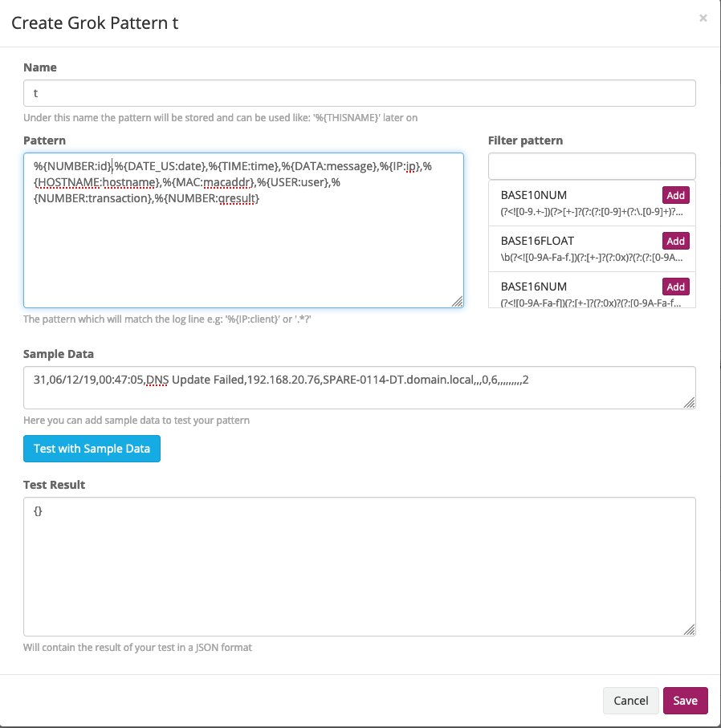Click the Create Grok Pattern title
Viewport: 721px width, 728px height.
point(94,23)
